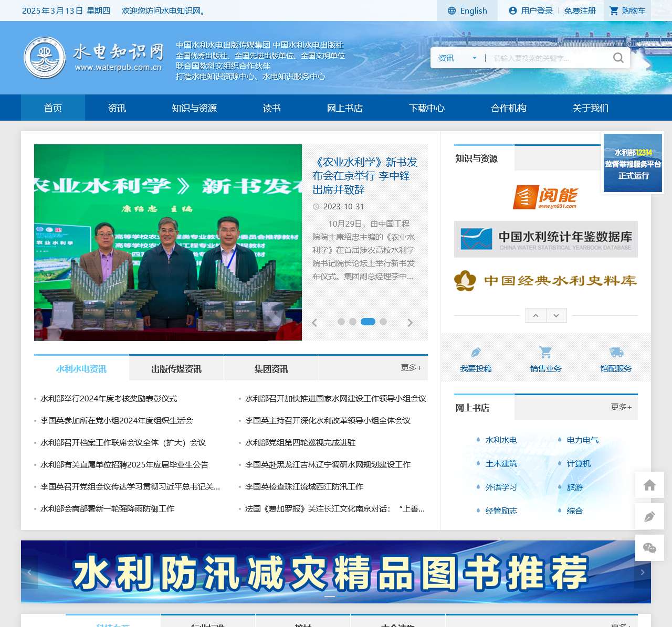Image resolution: width=672 pixels, height=627 pixels.
Task: Click the search magnifier icon
Action: (618, 58)
